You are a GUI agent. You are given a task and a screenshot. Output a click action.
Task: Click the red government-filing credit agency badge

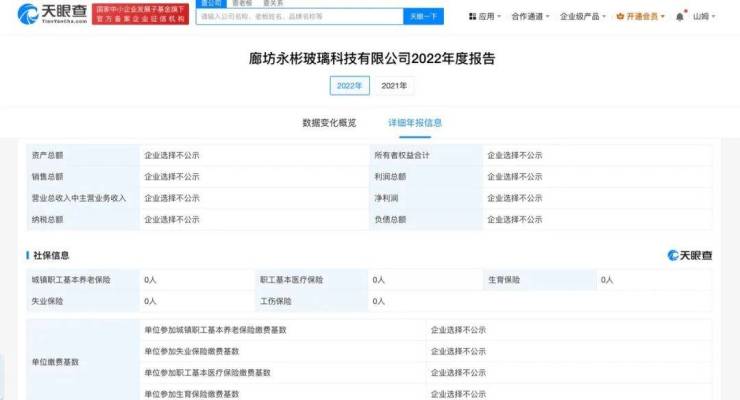tap(140, 13)
